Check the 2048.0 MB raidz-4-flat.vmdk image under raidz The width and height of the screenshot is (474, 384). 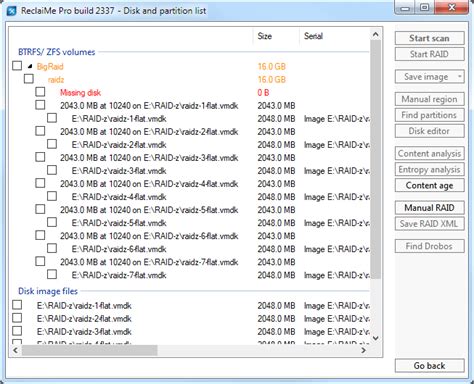point(52,196)
